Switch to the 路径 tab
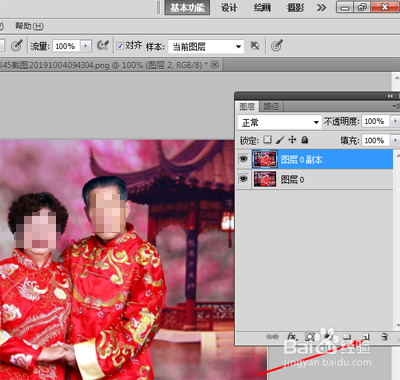400x380 pixels. click(x=271, y=106)
